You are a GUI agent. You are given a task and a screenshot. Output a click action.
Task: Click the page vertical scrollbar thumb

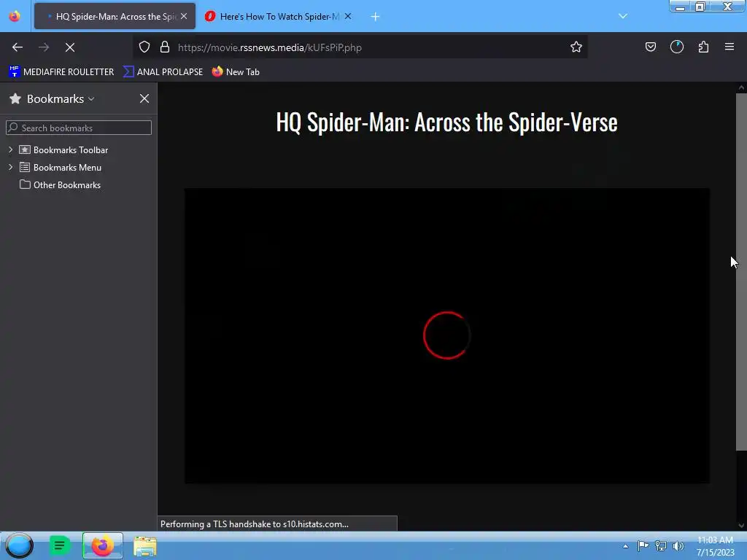click(741, 271)
